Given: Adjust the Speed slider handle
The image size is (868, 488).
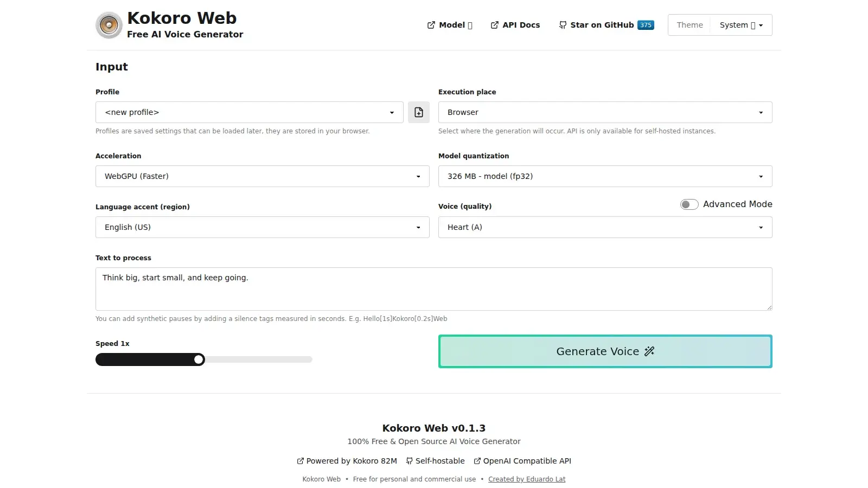Looking at the screenshot, I should (199, 359).
